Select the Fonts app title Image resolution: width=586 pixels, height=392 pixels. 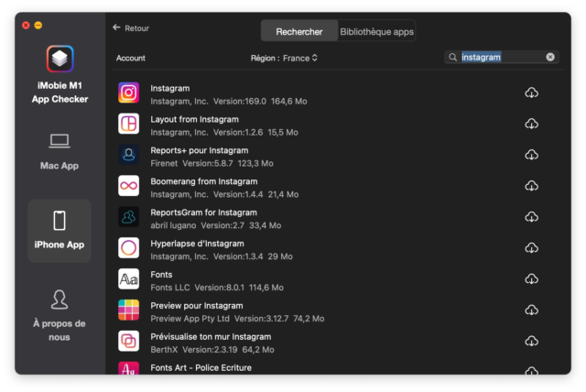click(x=161, y=274)
